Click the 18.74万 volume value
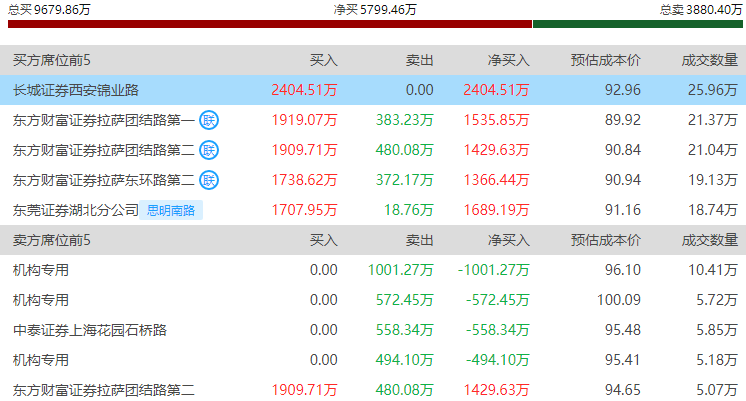746x401 pixels. click(713, 210)
